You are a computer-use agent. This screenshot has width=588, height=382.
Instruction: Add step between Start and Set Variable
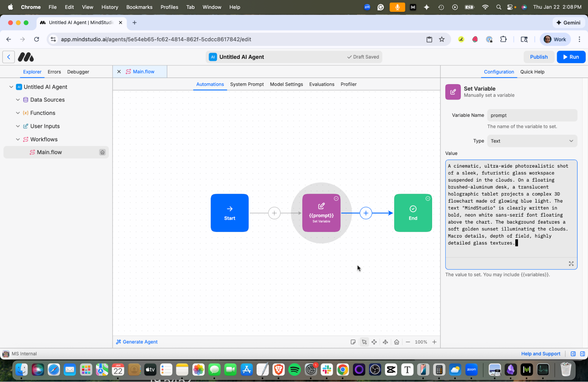coord(274,213)
